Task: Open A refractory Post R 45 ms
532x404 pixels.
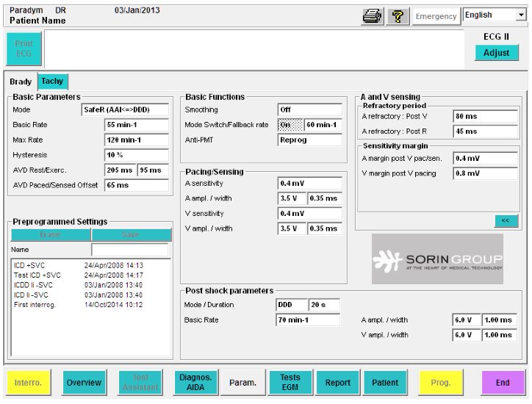Action: (485, 131)
